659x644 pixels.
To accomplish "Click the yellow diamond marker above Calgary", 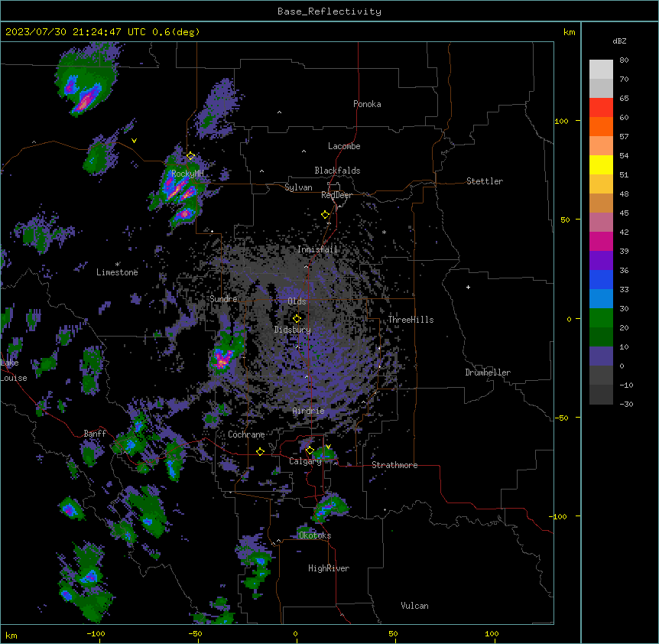I will click(310, 450).
